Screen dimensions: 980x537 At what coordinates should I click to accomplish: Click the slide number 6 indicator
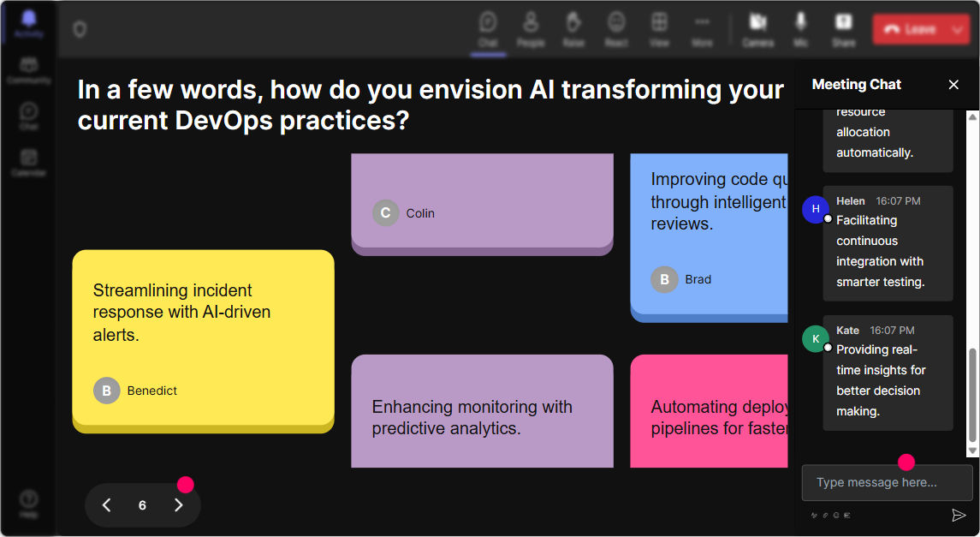142,505
